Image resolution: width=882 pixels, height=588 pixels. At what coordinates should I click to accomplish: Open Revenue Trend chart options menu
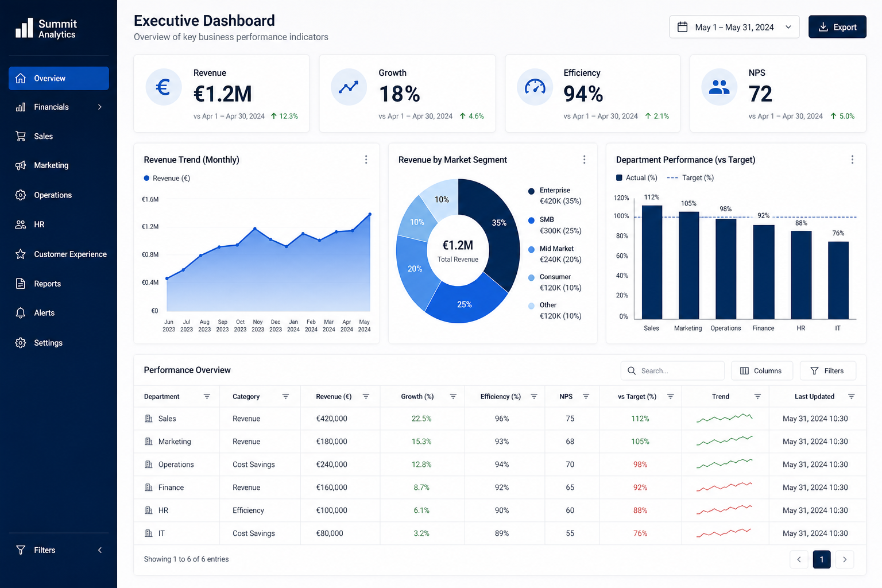[x=366, y=160]
